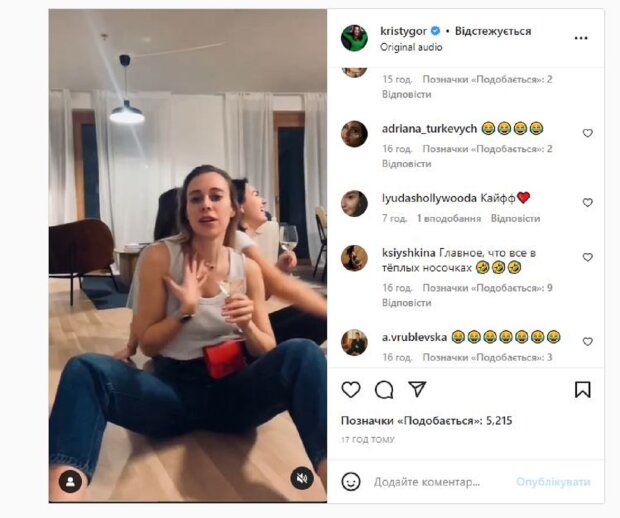The height and width of the screenshot is (518, 620).
Task: Open the Original audio link
Action: coord(411,47)
